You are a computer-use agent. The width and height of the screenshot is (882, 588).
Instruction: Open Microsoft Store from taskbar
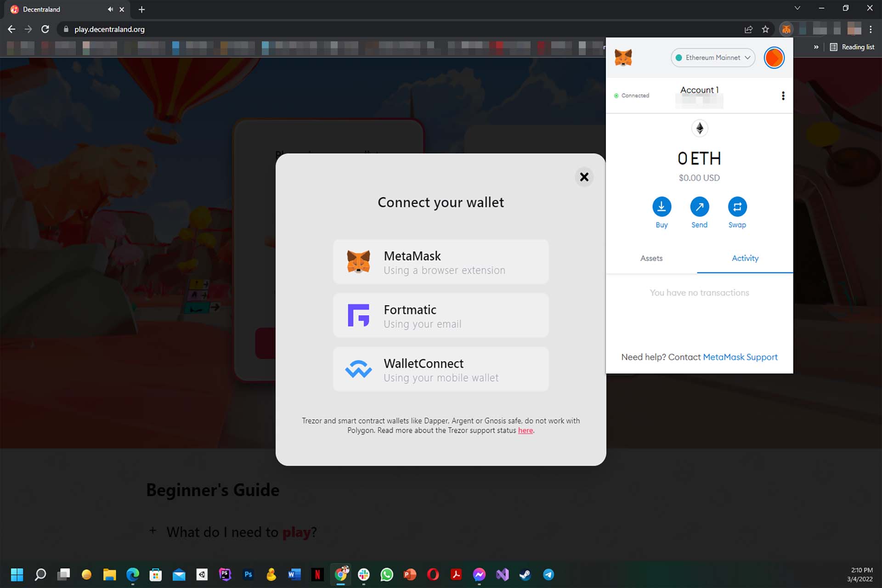tap(156, 575)
